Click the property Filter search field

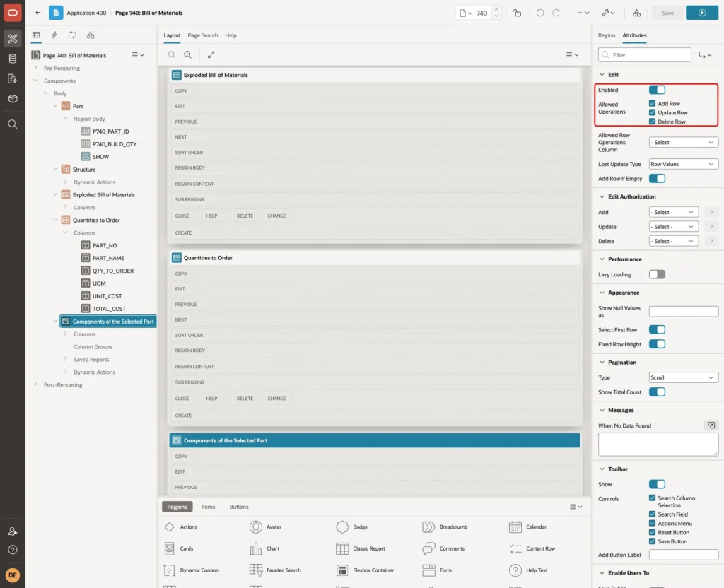pyautogui.click(x=645, y=55)
